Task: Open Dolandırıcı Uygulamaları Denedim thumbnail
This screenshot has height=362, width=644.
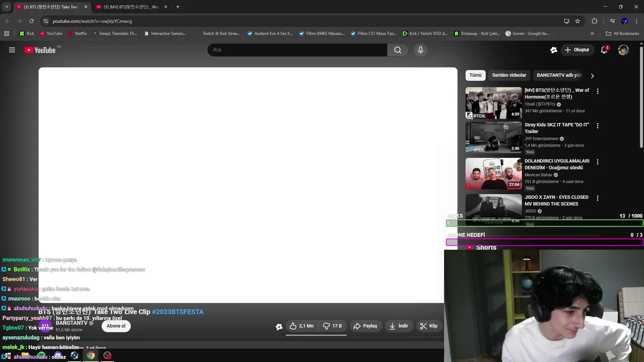Action: [494, 173]
